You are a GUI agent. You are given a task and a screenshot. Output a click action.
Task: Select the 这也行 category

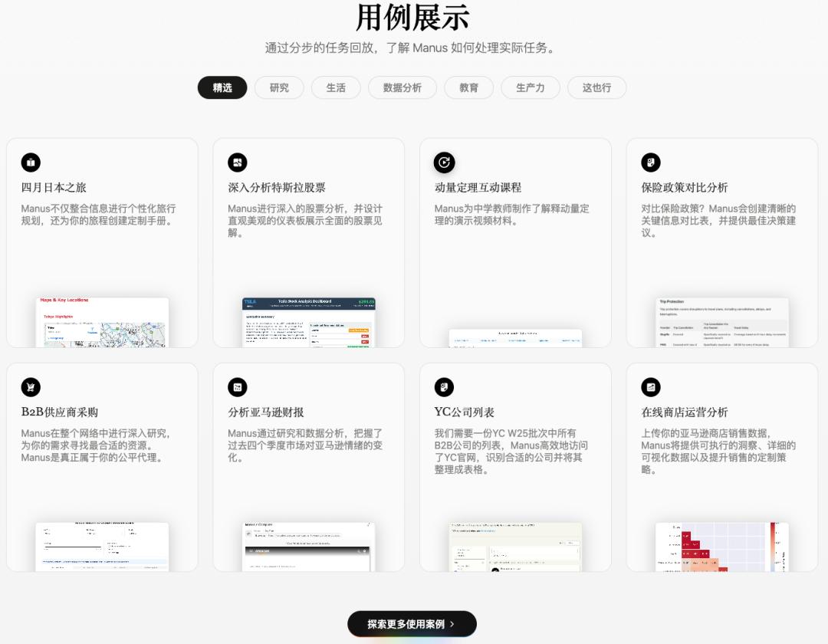[x=596, y=87]
